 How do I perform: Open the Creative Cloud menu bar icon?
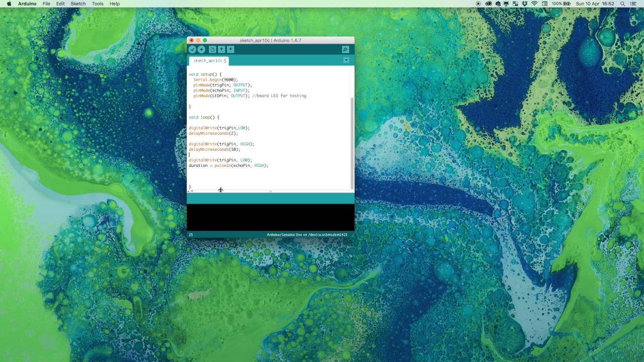(488, 4)
